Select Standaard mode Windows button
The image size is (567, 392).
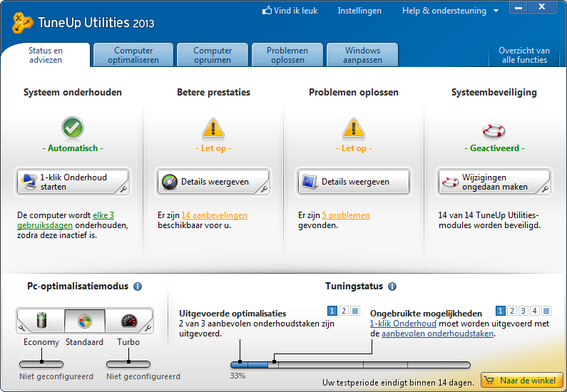85,321
